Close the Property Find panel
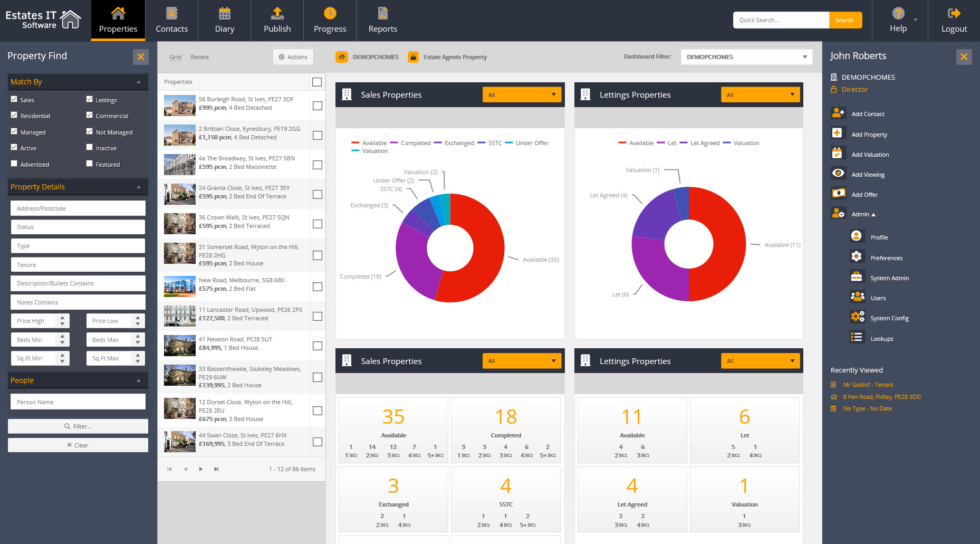This screenshot has height=544, width=980. 141,57
